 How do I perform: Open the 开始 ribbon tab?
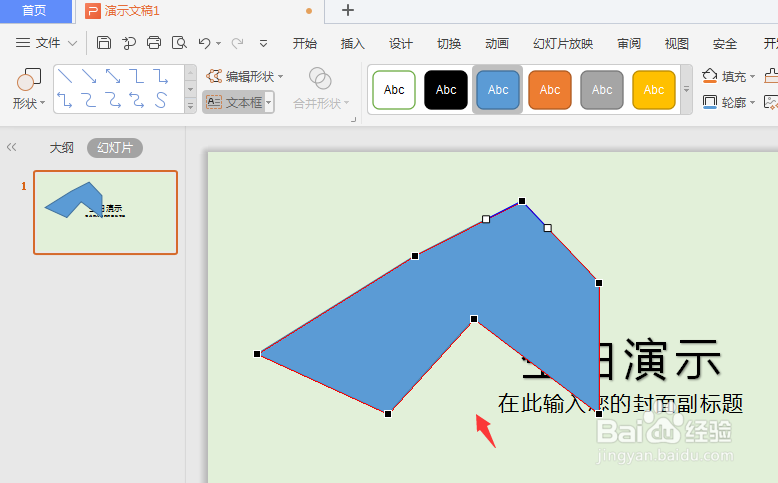pos(304,44)
